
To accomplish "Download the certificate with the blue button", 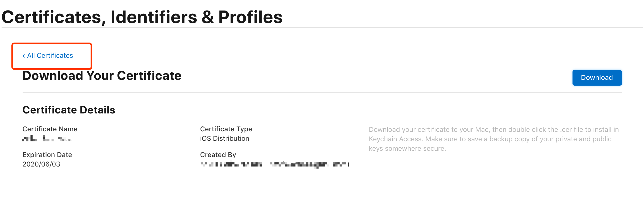I will (597, 77).
